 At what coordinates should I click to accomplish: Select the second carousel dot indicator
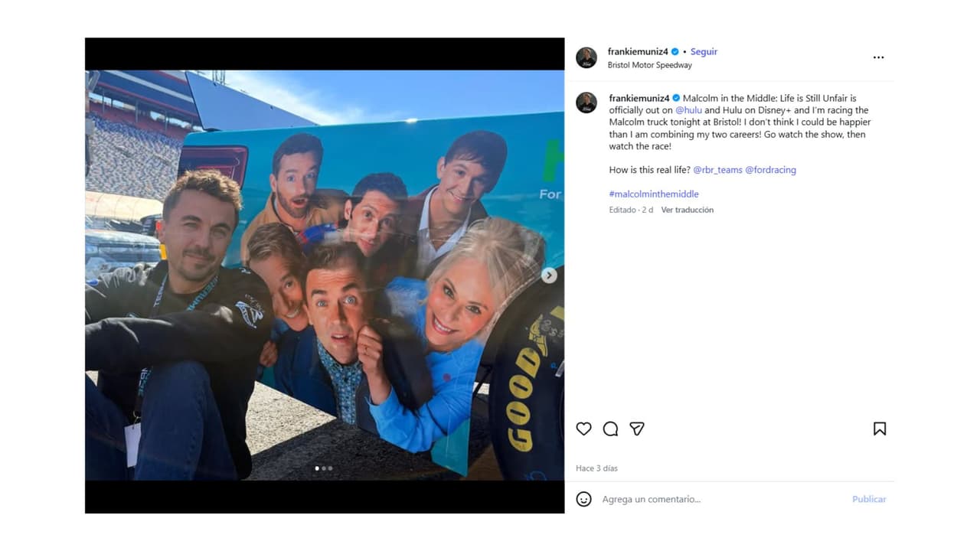[324, 468]
